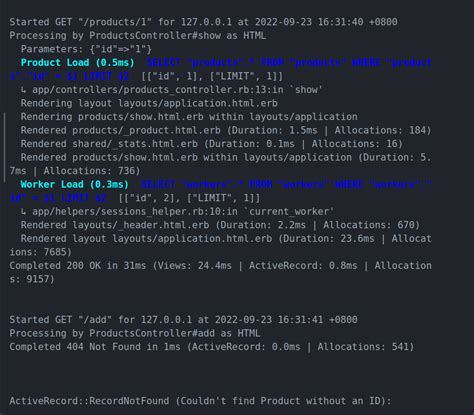Screen dimensions: 474x415
Task: Click the ActiveRecord::RecordNotFound error message
Action: pos(200,401)
